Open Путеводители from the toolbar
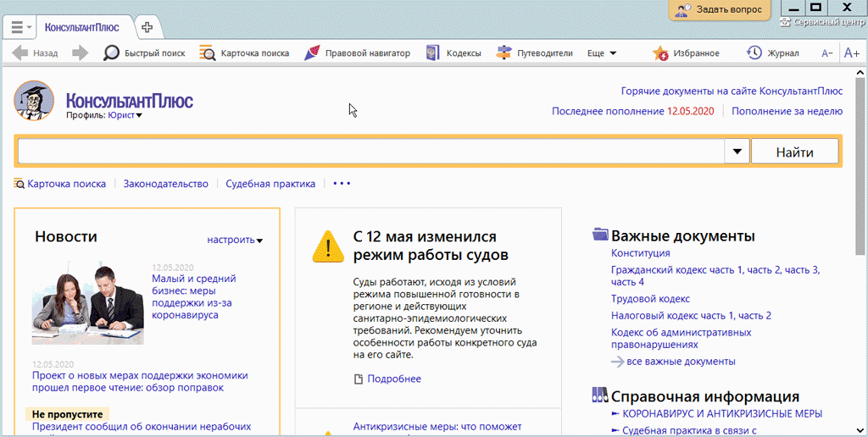Image resolution: width=868 pixels, height=437 pixels. click(x=534, y=53)
